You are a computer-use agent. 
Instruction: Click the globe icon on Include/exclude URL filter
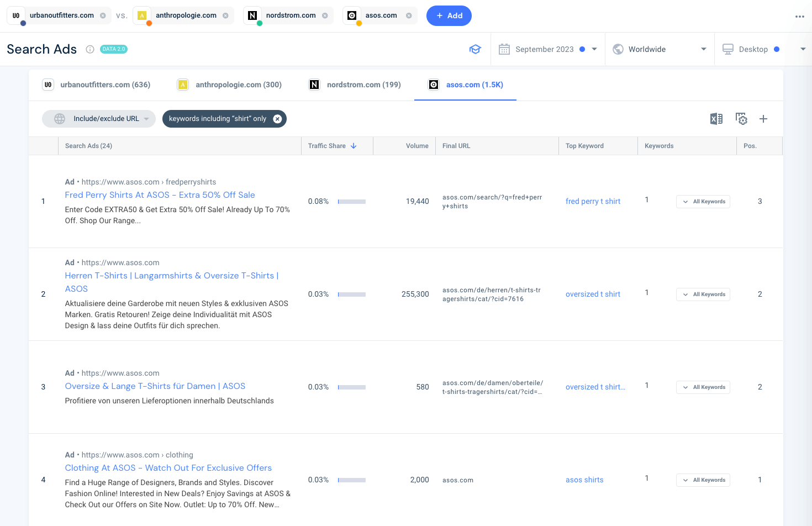pos(59,118)
